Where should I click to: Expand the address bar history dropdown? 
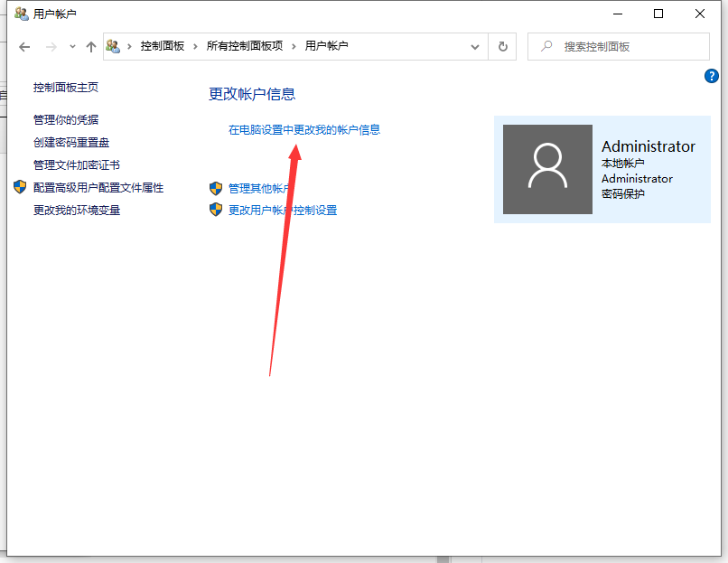tap(475, 46)
